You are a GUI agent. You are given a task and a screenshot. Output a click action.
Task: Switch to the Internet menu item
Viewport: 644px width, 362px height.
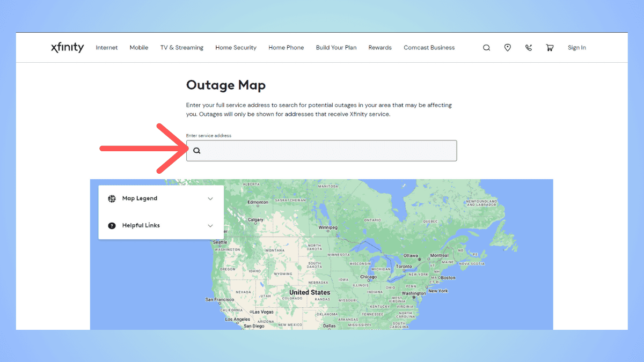106,47
